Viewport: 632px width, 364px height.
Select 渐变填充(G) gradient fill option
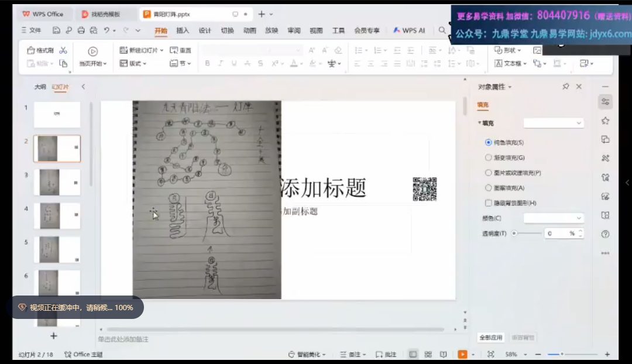tap(489, 157)
